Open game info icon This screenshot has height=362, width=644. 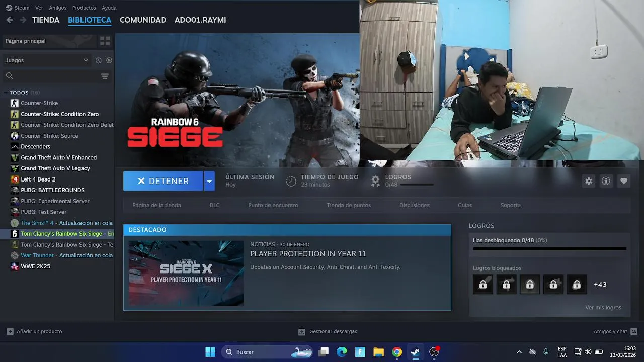[606, 181]
